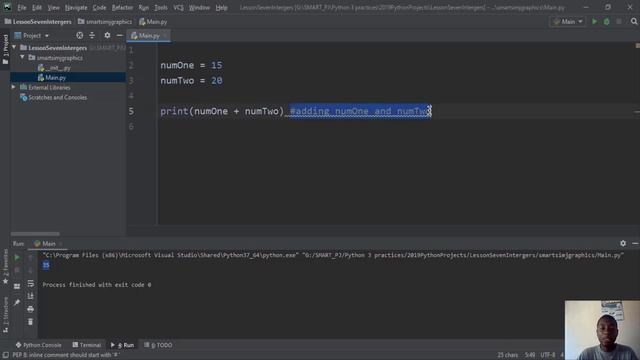
Task: Stop the process in the Run panel
Action: coord(17,270)
